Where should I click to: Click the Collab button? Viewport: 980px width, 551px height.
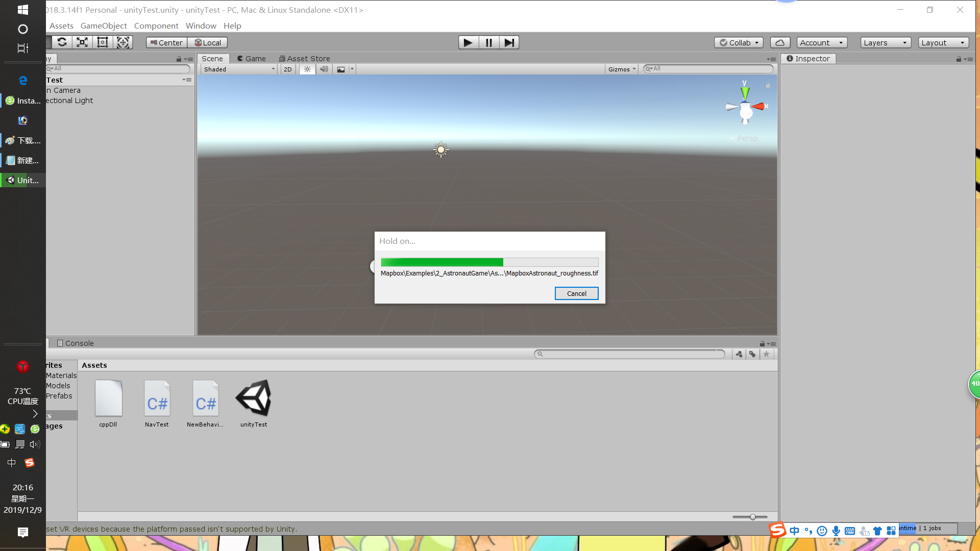pyautogui.click(x=739, y=43)
